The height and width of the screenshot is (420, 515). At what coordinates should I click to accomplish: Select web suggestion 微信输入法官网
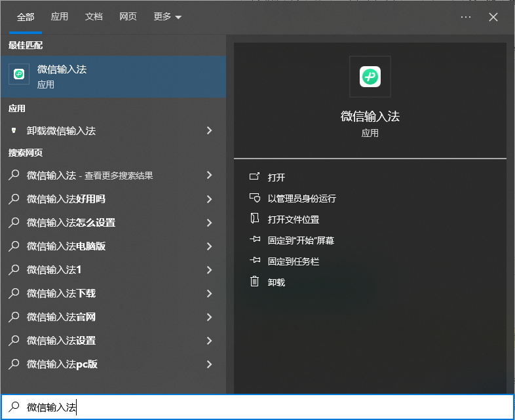61,317
